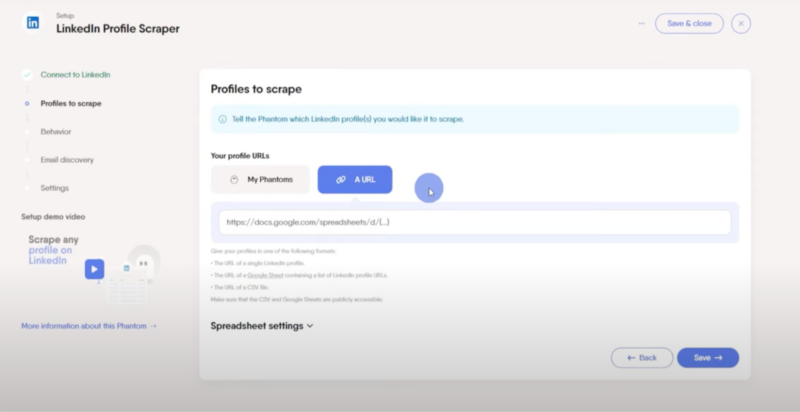Select the My Phantoms source option
Screen dimensions: 800x412
pyautogui.click(x=260, y=179)
